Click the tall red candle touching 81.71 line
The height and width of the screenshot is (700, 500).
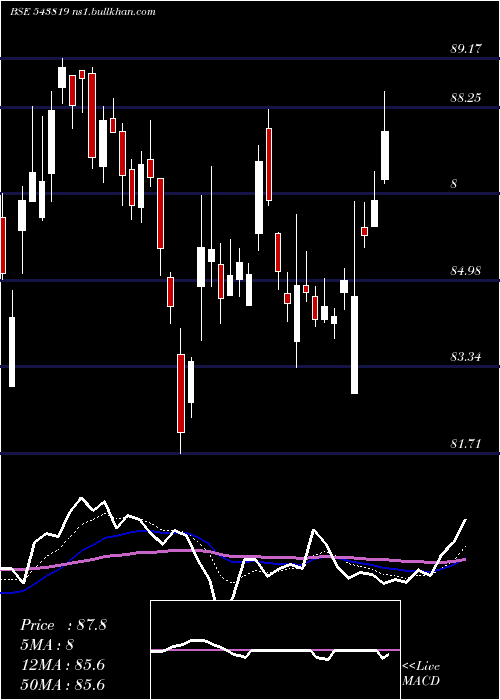(x=181, y=393)
